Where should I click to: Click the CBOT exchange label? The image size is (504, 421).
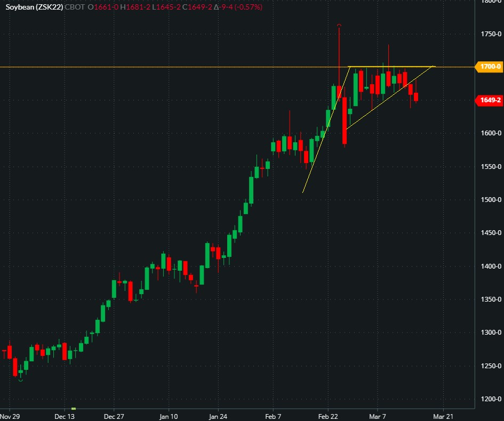(x=74, y=7)
